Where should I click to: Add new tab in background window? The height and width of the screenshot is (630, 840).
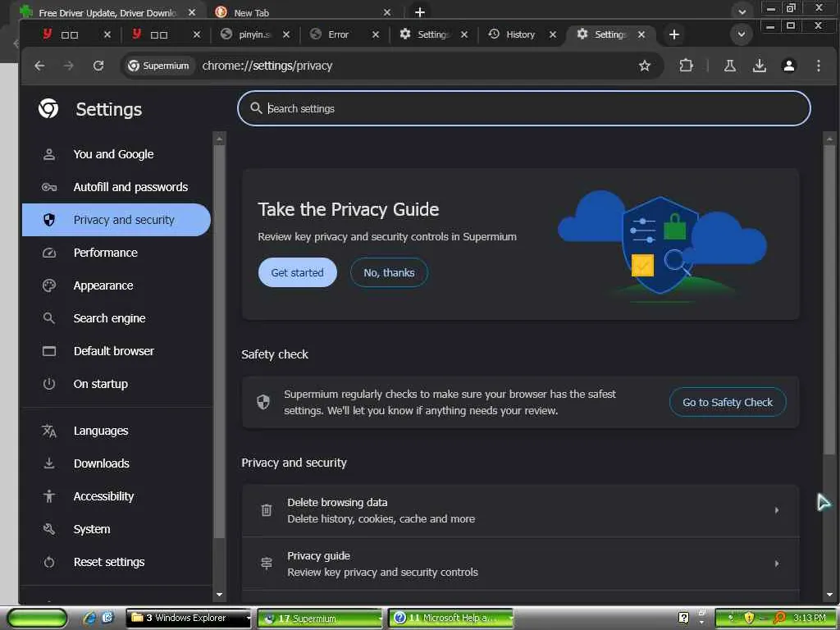point(420,12)
